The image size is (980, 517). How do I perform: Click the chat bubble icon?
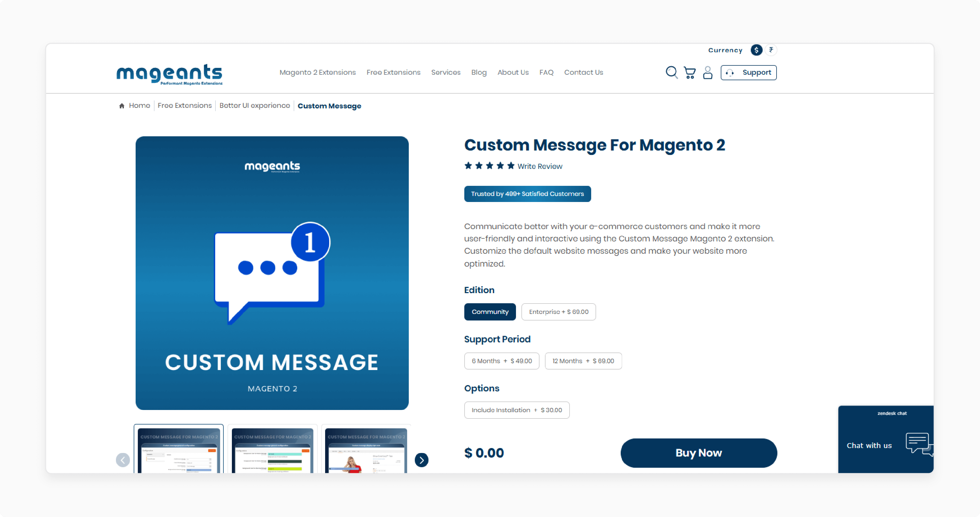pos(919,444)
